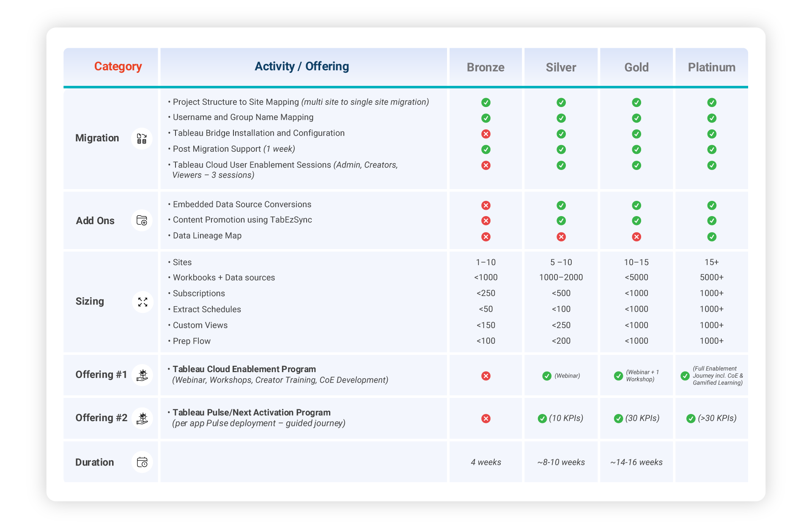The width and height of the screenshot is (812, 529).
Task: Click the Offering #2 hand icon
Action: point(143,418)
